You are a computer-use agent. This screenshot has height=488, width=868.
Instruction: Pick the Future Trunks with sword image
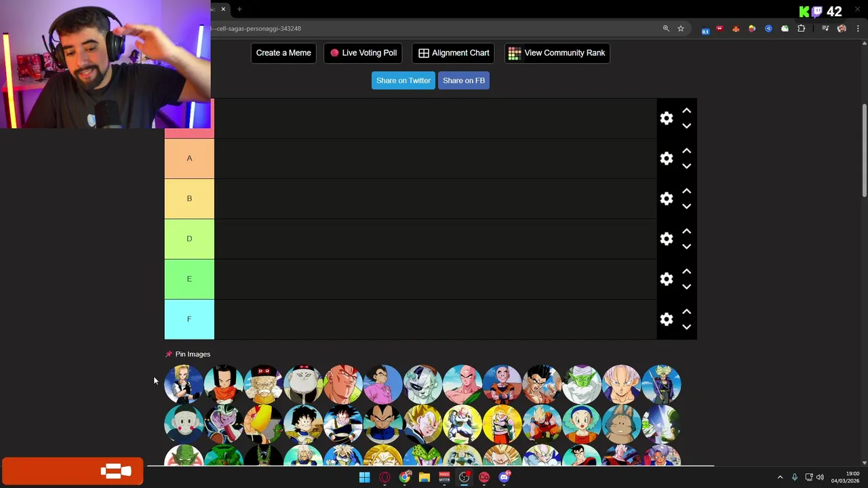point(662,384)
